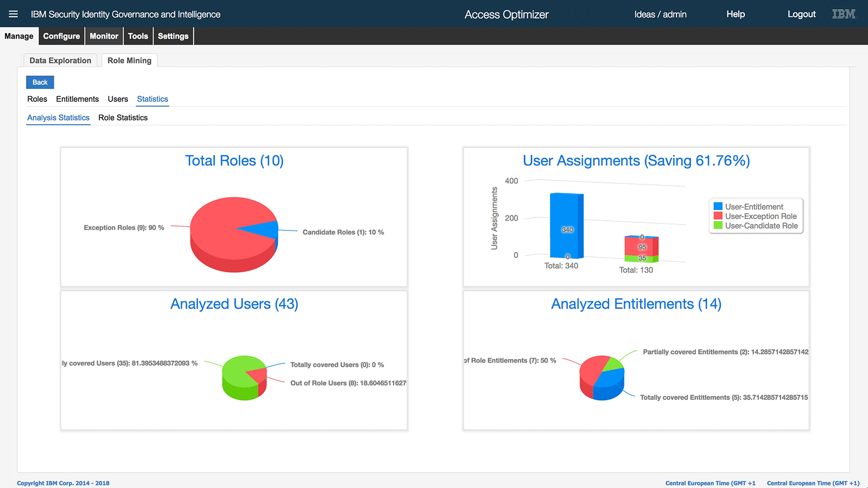Click the IBM Security Identity Governance title
This screenshot has width=868, height=488.
point(126,15)
